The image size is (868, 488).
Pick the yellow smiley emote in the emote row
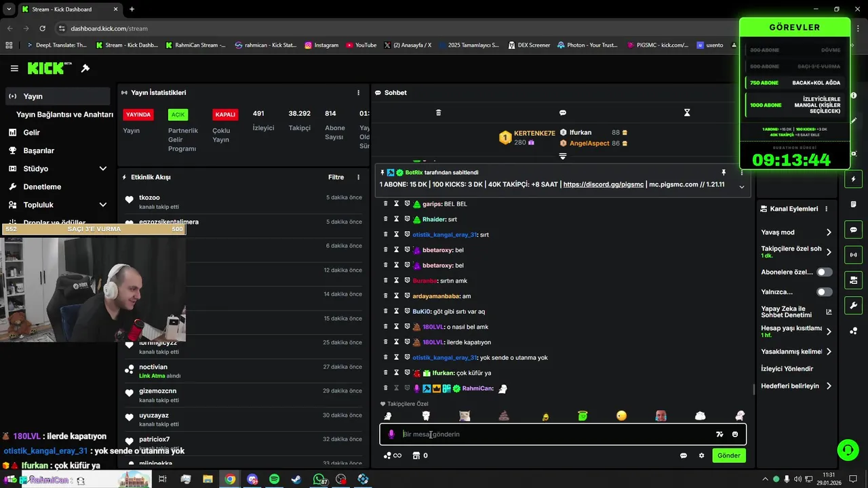coord(622,415)
